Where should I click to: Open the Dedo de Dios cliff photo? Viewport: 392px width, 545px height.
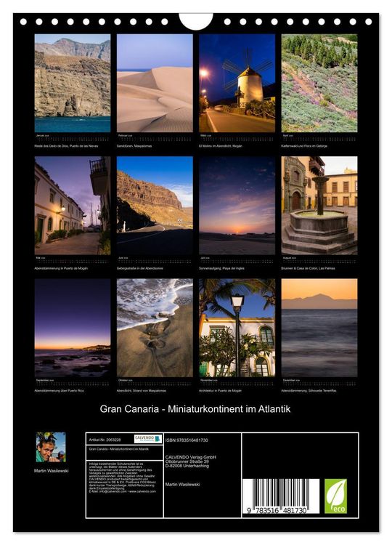(x=73, y=83)
